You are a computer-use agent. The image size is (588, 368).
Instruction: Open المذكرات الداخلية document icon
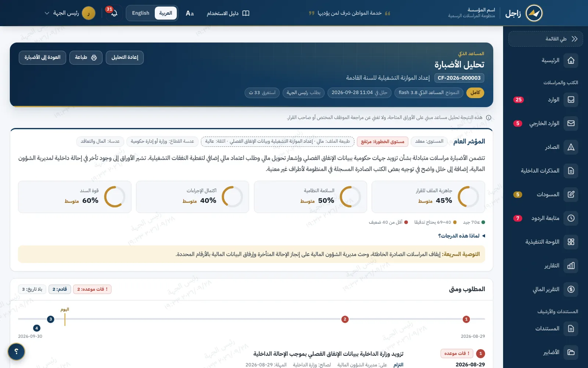[x=571, y=171]
